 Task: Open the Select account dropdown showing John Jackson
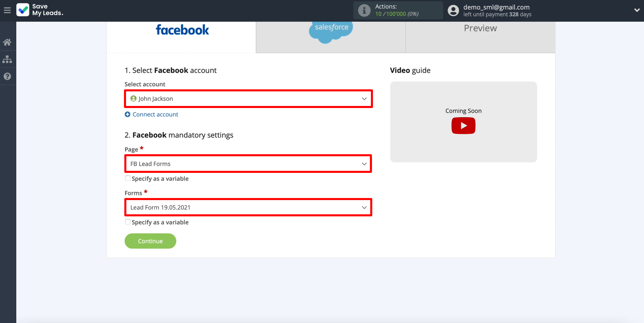click(249, 99)
